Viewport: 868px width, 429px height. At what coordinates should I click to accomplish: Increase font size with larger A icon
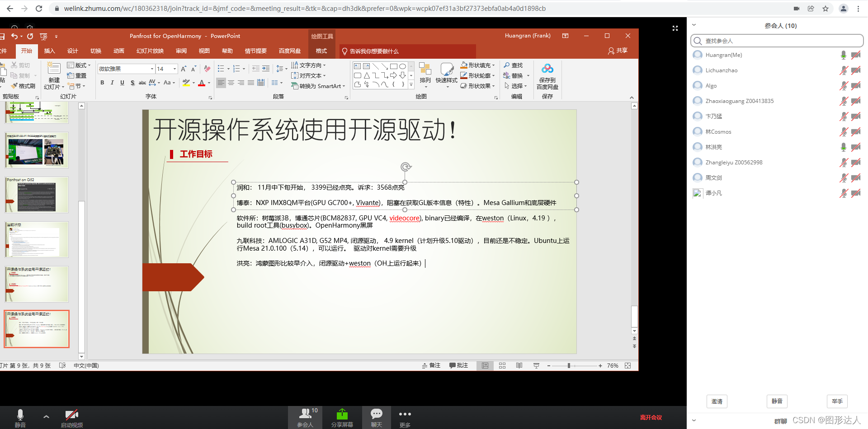[184, 69]
